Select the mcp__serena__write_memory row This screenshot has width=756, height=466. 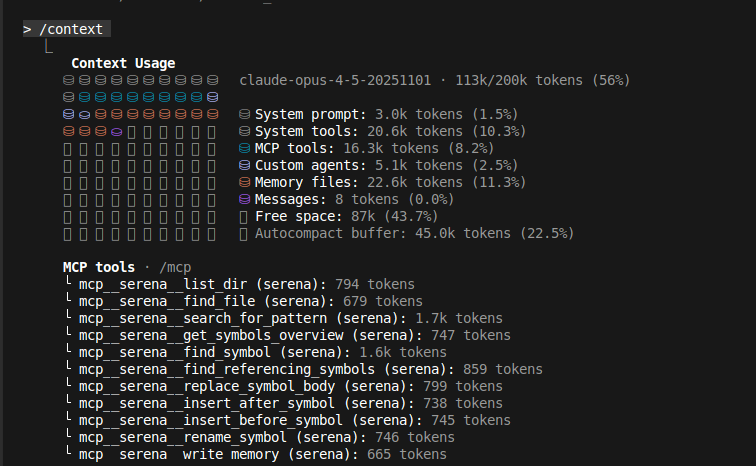click(255, 454)
